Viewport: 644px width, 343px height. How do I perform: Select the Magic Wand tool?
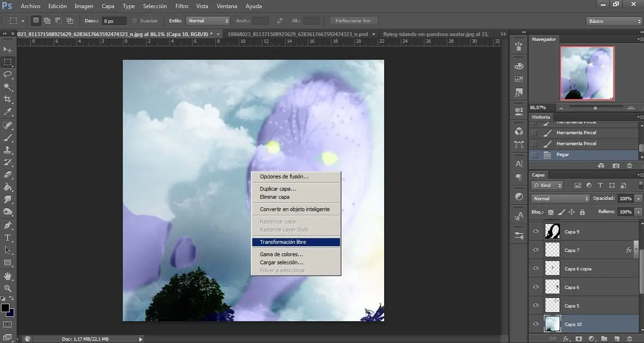8,87
